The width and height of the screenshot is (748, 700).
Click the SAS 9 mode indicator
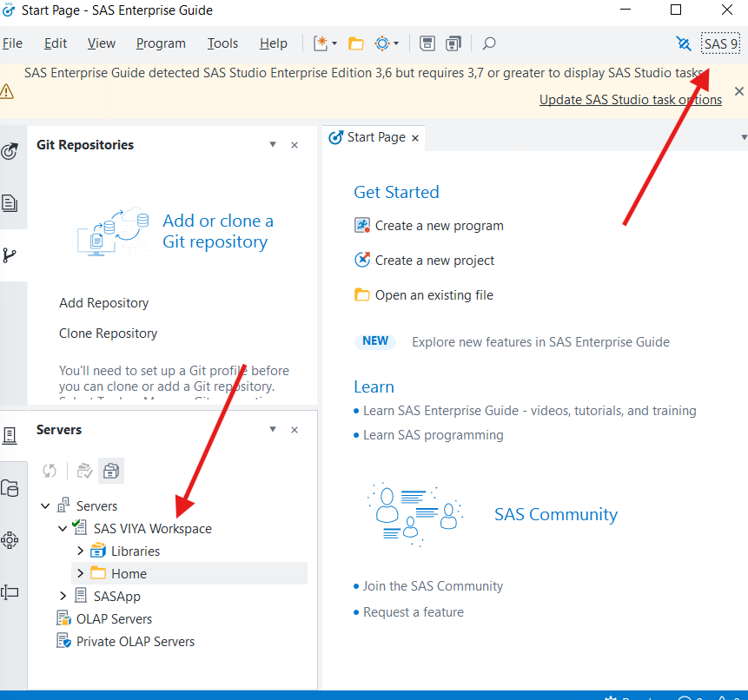(720, 43)
